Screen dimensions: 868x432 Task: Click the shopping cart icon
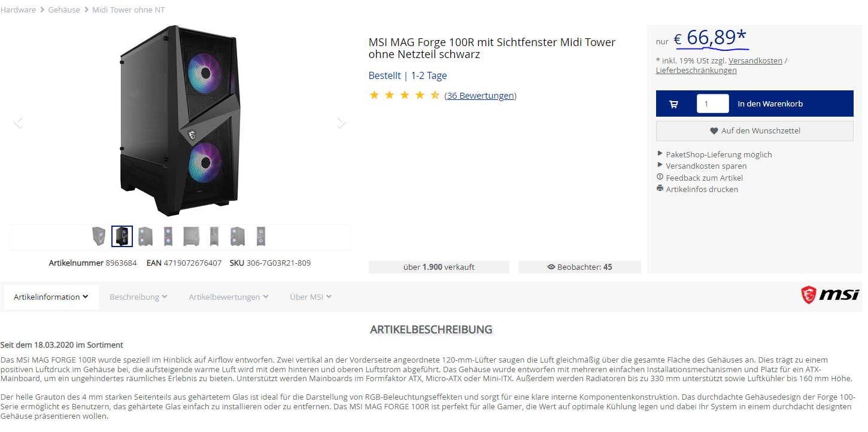pyautogui.click(x=673, y=104)
